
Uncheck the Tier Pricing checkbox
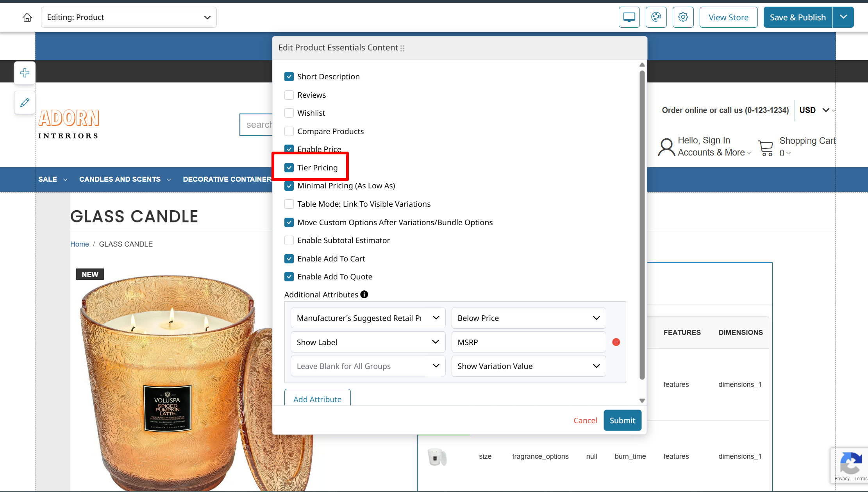(289, 168)
